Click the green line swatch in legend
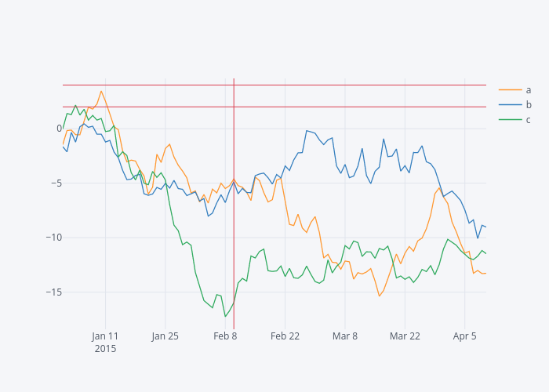549x392 pixels. tap(510, 120)
